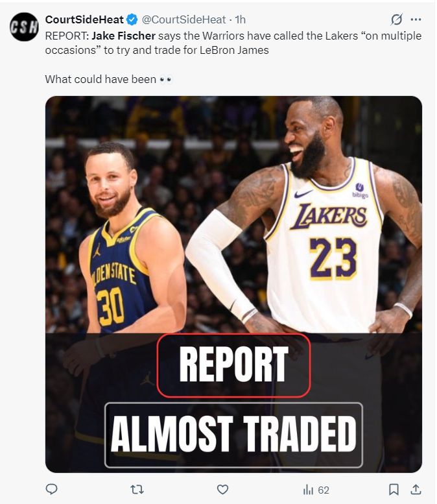Click the CourtSideHeat display name

click(85, 19)
